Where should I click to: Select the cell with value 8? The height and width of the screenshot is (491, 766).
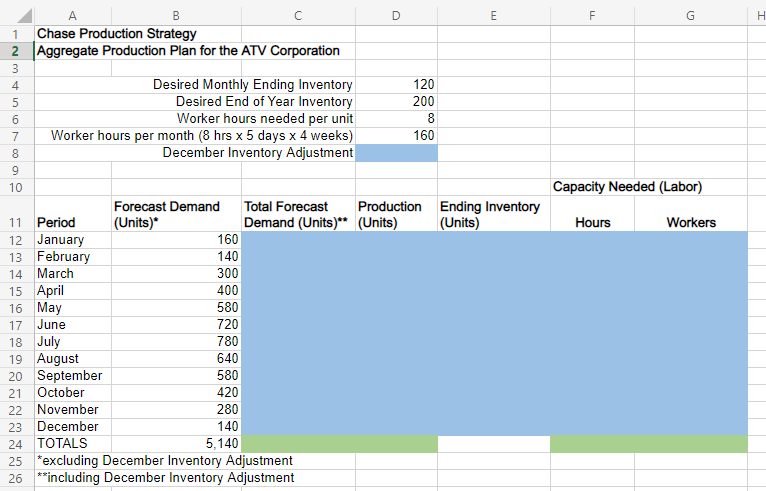point(397,119)
